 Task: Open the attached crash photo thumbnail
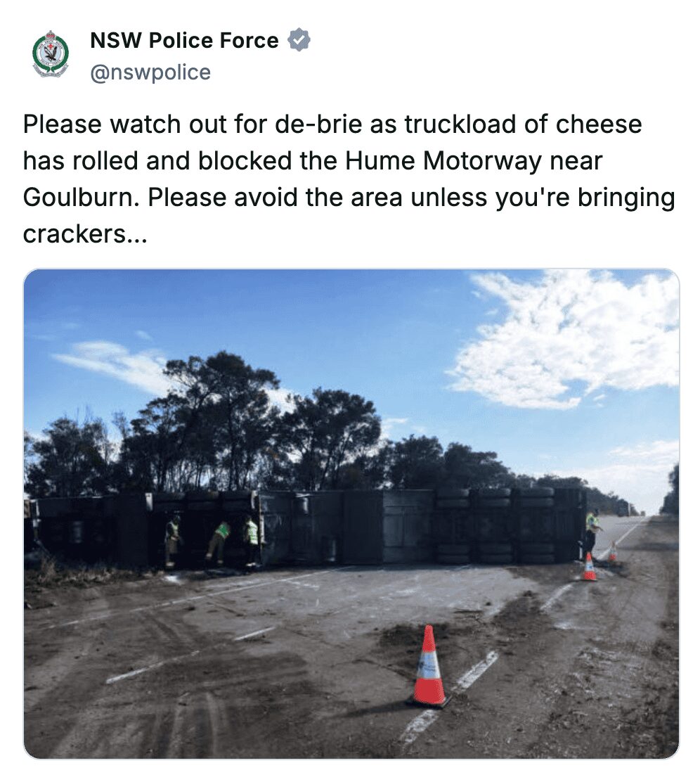(351, 513)
